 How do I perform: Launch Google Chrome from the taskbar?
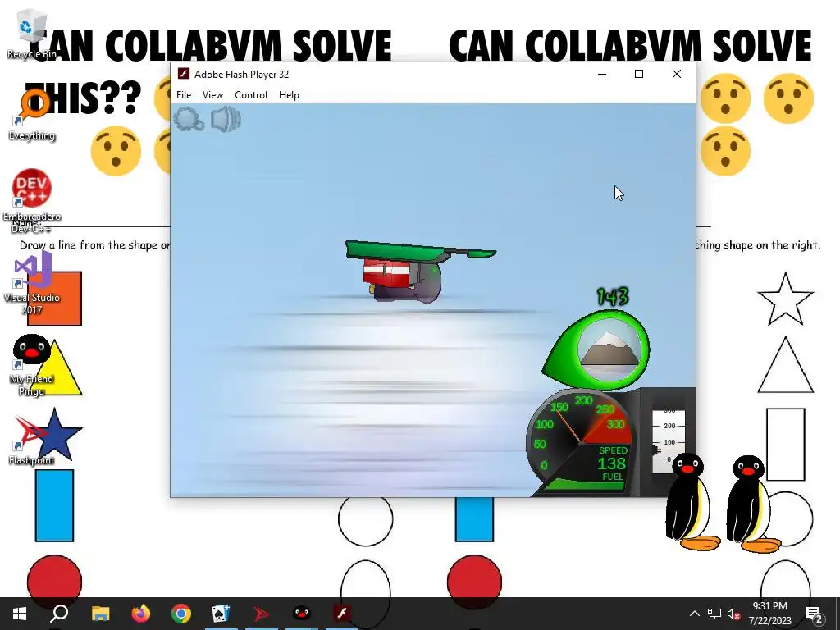pos(181,614)
